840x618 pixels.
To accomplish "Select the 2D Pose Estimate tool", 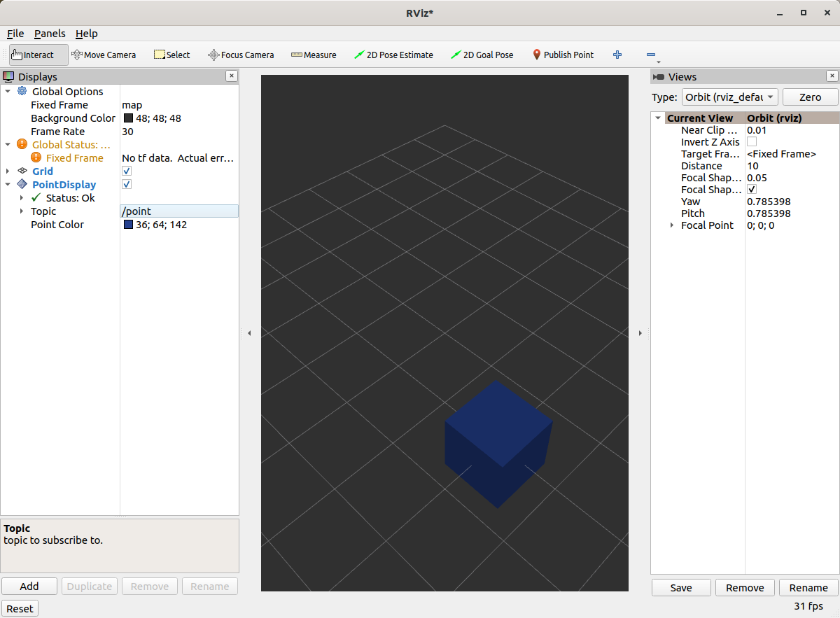I will [393, 55].
